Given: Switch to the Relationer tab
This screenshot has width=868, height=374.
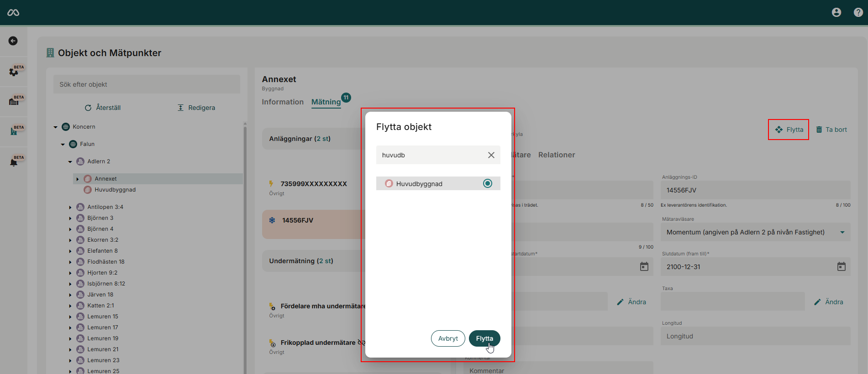Looking at the screenshot, I should click(x=556, y=155).
